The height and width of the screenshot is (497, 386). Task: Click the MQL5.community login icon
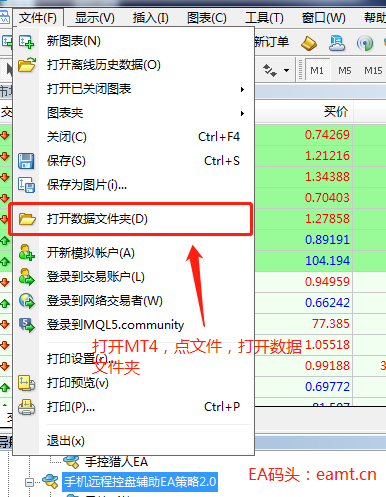[26, 325]
